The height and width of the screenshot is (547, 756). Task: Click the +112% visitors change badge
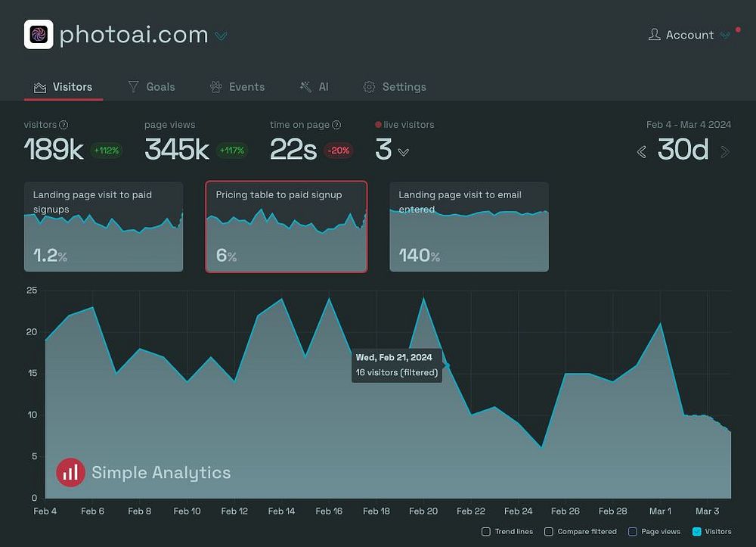107,151
